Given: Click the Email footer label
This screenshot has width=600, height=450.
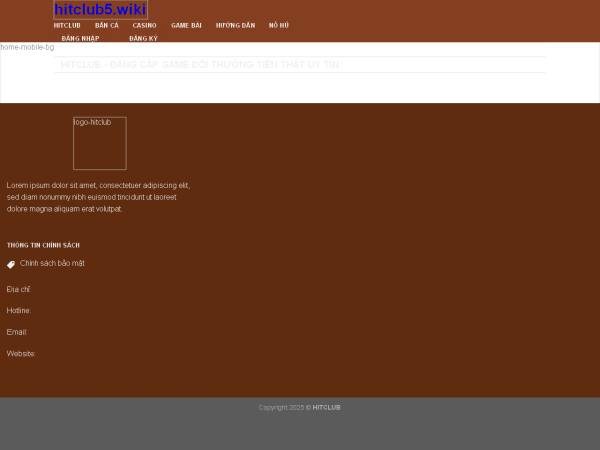Looking at the screenshot, I should coord(17,332).
